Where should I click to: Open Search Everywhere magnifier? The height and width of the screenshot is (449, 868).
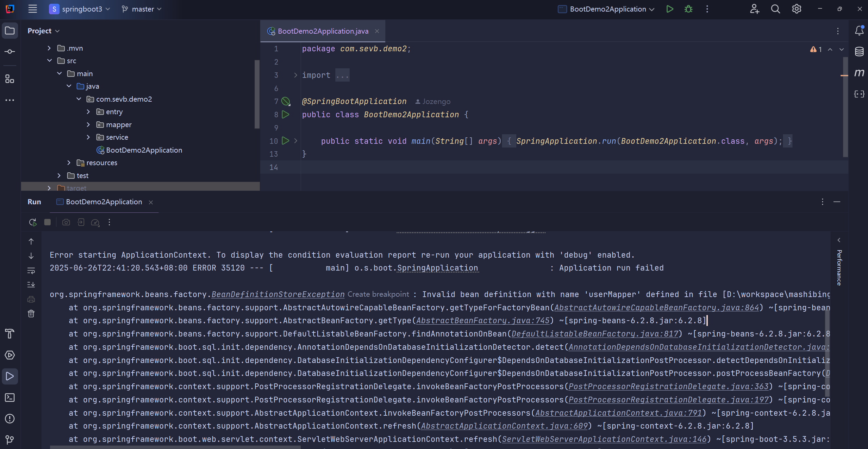coord(775,9)
